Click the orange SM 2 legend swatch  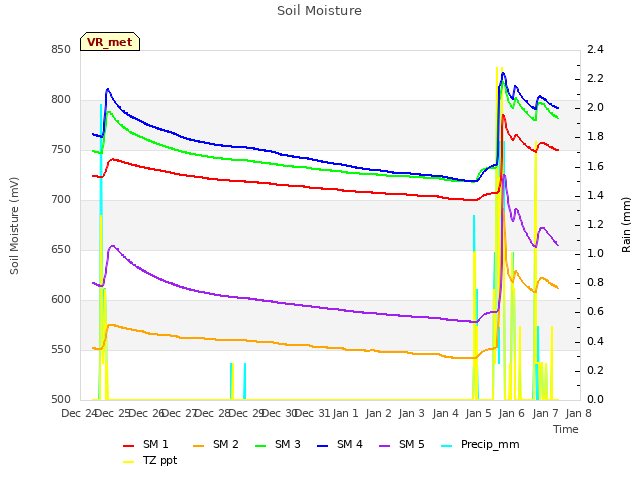click(199, 446)
